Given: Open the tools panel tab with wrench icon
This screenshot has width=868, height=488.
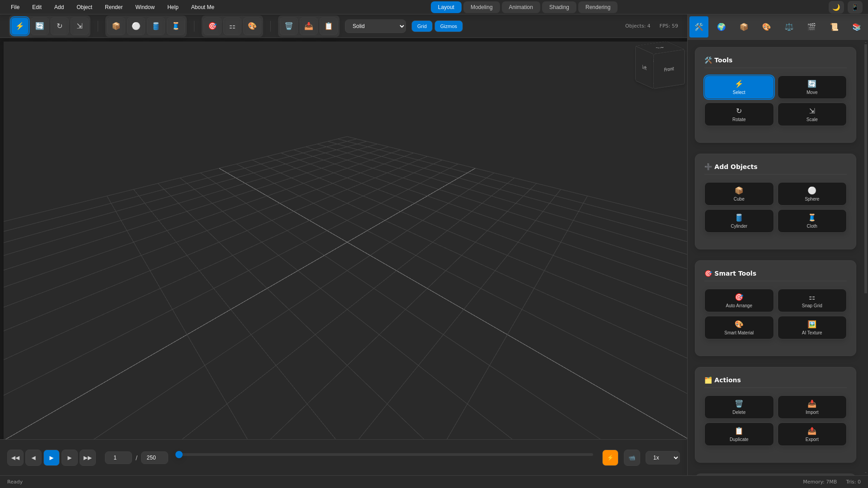Looking at the screenshot, I should point(699,27).
